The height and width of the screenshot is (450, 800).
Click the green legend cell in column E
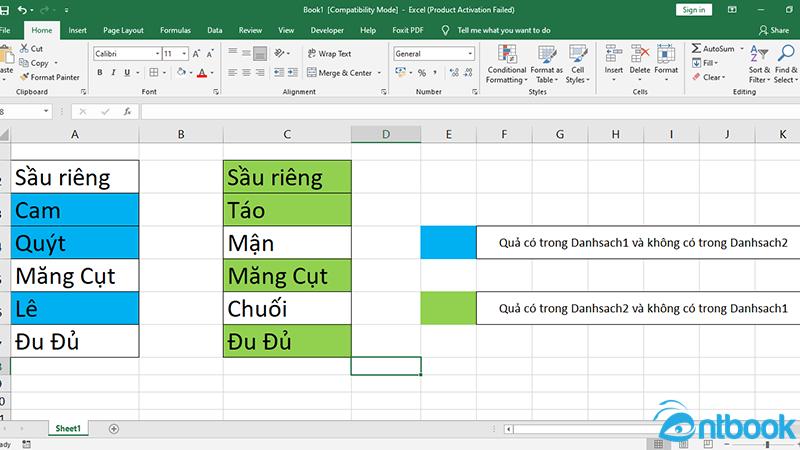coord(448,308)
